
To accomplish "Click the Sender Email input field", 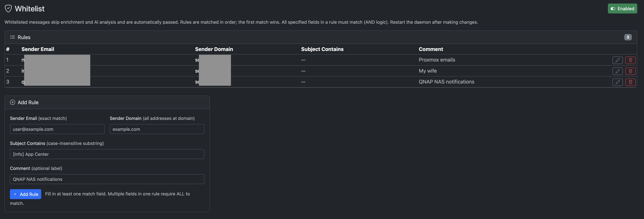I will point(57,129).
